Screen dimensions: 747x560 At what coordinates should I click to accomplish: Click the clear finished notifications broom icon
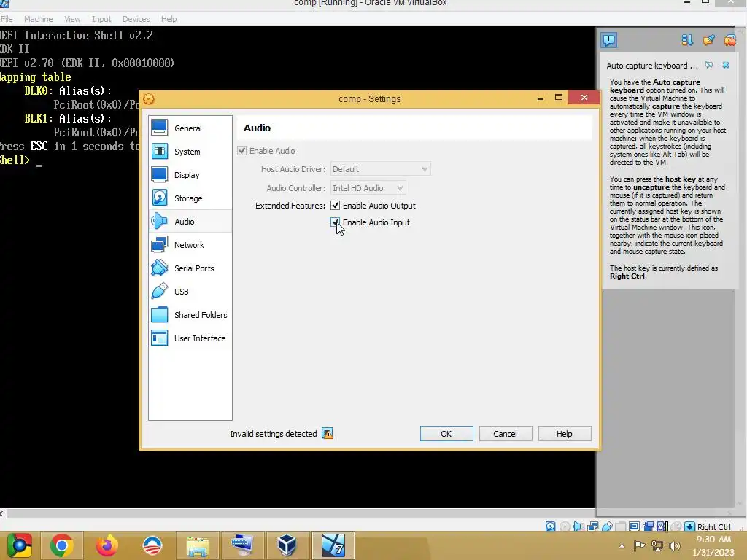click(708, 41)
